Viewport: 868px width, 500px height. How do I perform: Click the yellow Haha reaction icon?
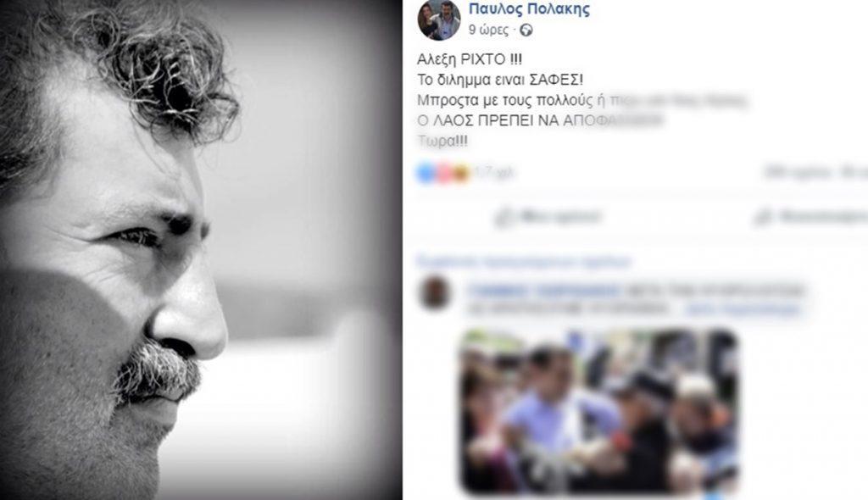tap(460, 174)
